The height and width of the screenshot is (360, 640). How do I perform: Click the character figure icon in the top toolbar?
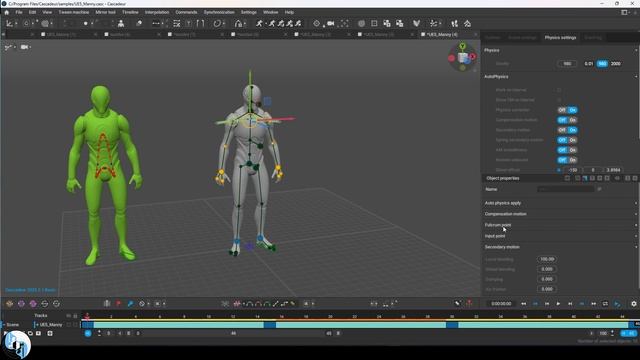coord(121,24)
